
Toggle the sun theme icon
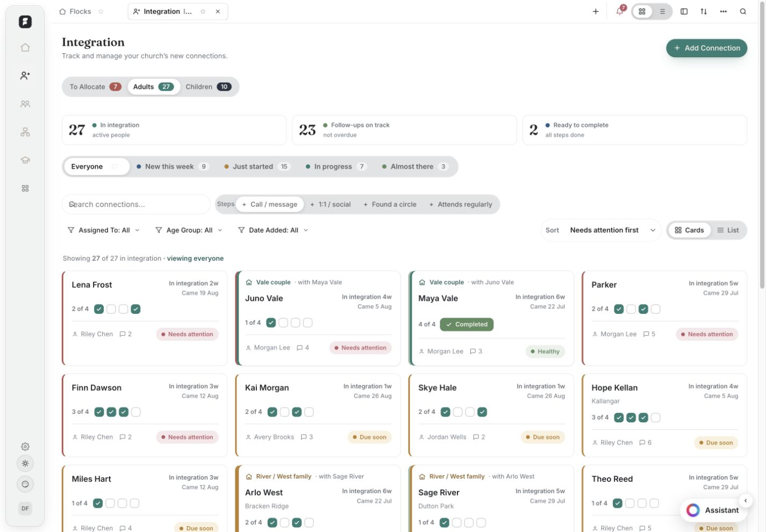point(25,463)
